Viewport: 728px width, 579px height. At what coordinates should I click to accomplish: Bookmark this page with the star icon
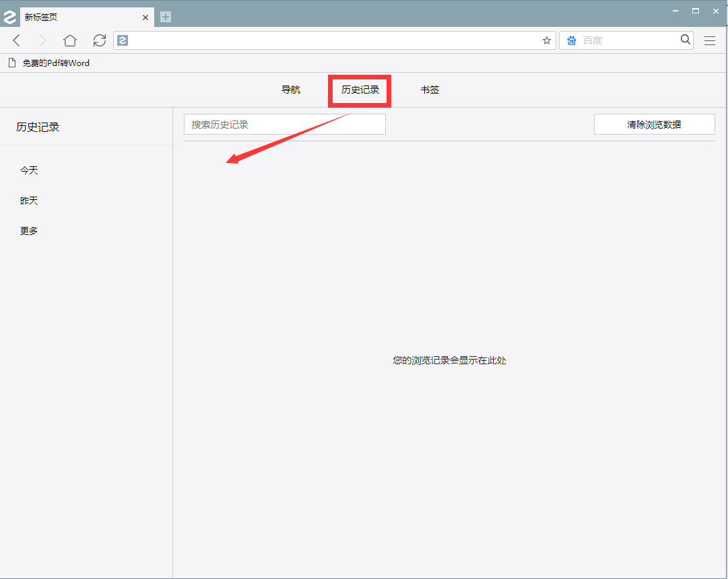pos(546,40)
